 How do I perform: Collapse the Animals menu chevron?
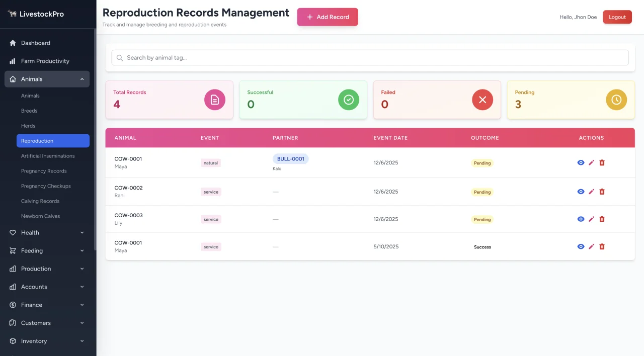click(82, 79)
